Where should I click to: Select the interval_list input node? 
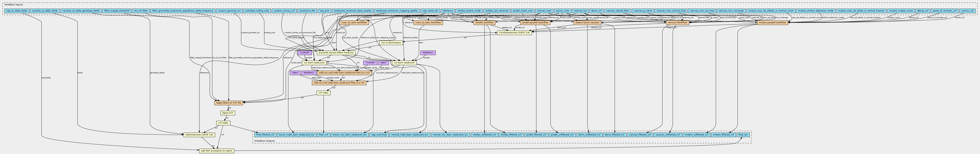[580, 11]
